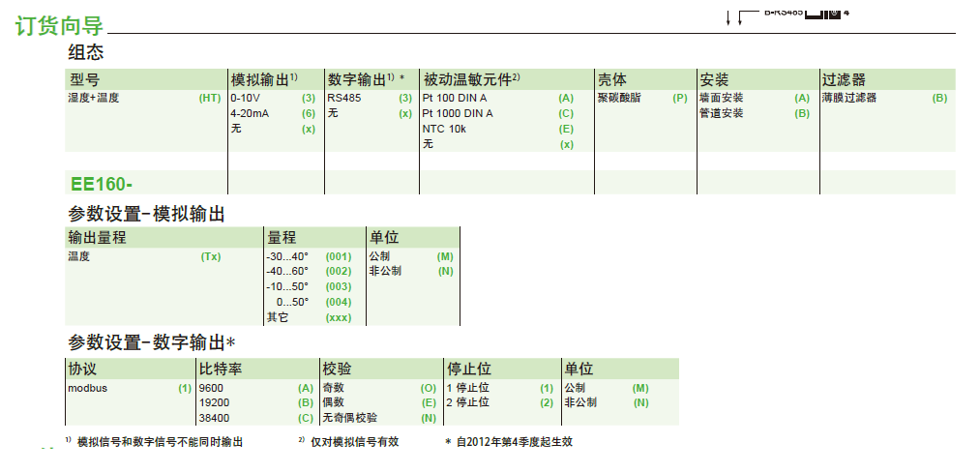
Task: Select the 0-10V analog output option
Action: (x=245, y=98)
